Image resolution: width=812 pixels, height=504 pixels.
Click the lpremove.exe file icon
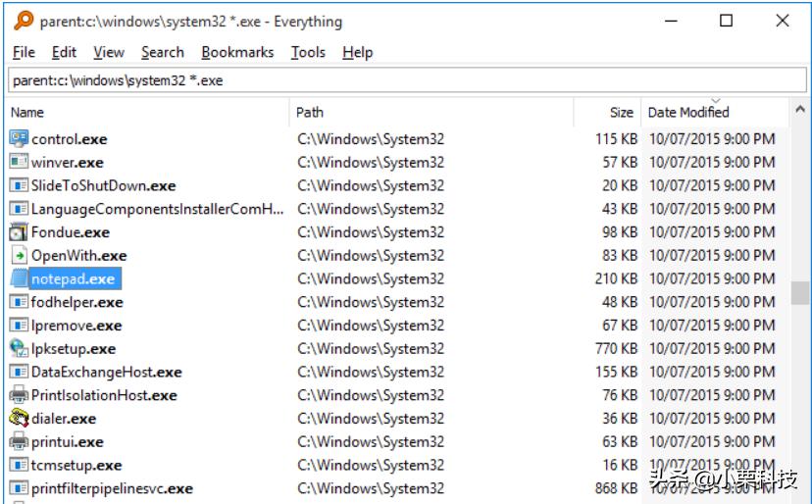click(19, 326)
